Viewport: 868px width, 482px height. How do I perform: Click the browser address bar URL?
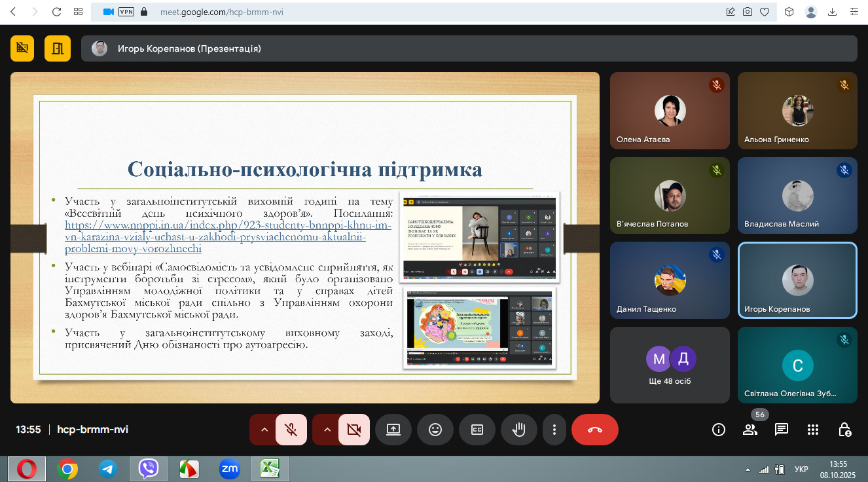(222, 12)
